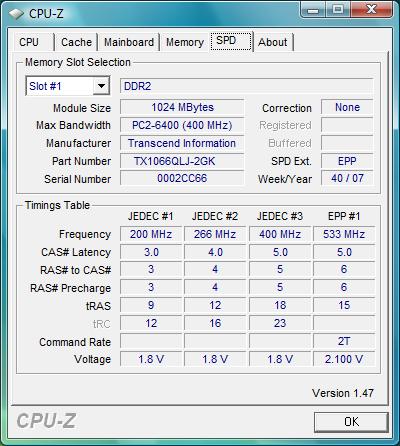The width and height of the screenshot is (400, 446).
Task: Click the EPP #1 tRAS value 15
Action: coord(344,305)
